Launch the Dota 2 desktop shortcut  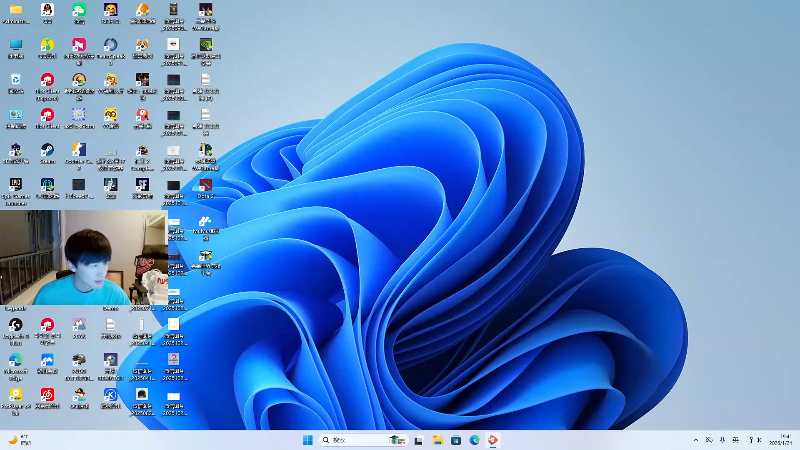tap(205, 185)
